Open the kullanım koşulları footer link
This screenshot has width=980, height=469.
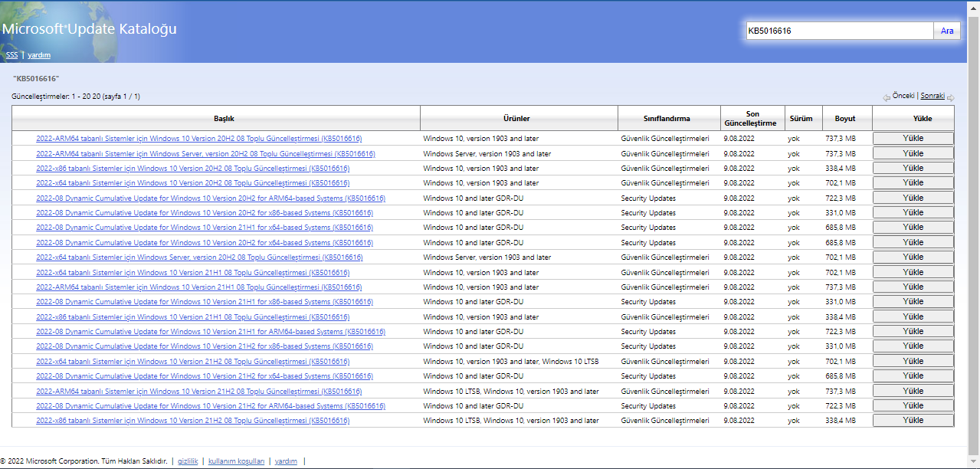point(236,461)
